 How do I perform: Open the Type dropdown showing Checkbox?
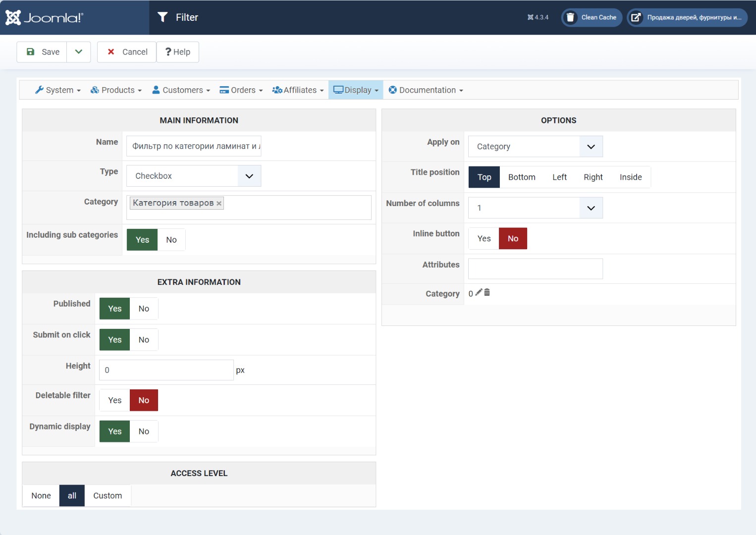pos(194,176)
